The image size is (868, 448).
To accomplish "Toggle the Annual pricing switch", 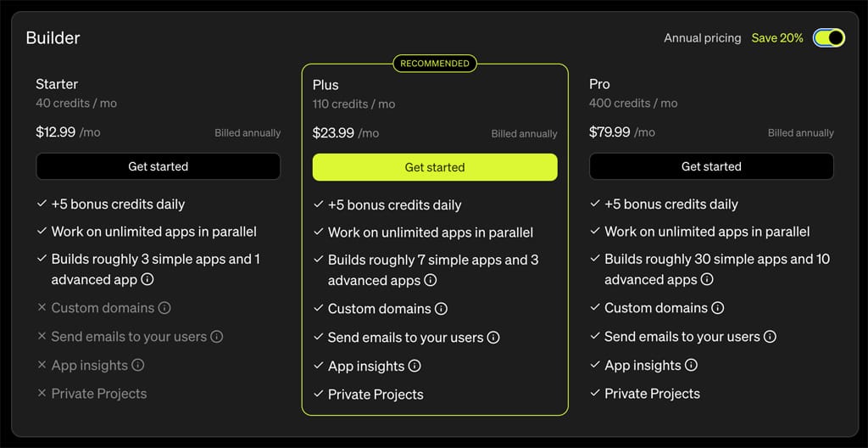I will (x=828, y=38).
